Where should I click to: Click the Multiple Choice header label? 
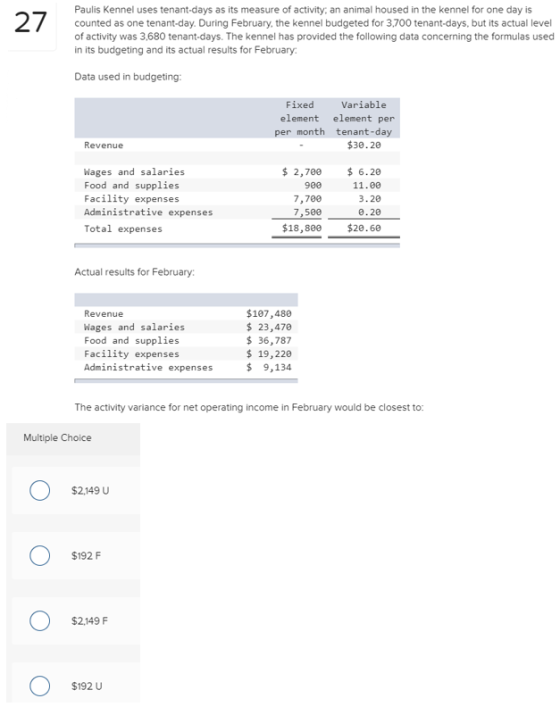pyautogui.click(x=57, y=437)
